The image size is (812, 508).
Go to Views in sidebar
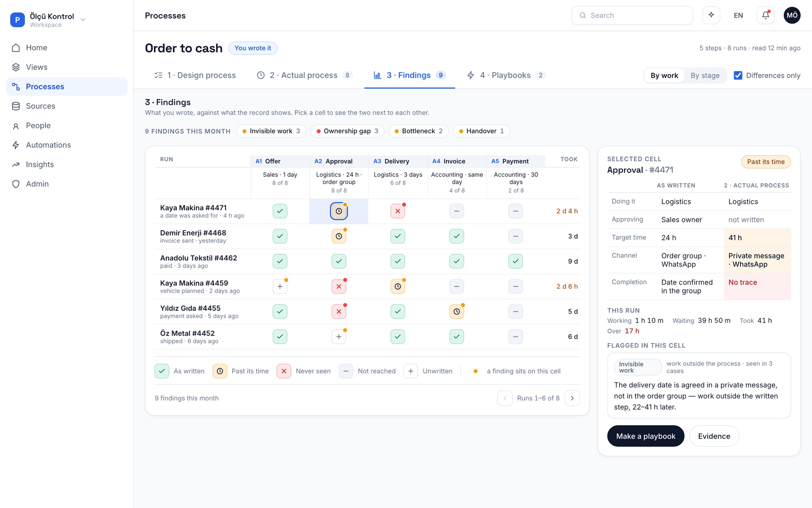[x=67, y=67]
